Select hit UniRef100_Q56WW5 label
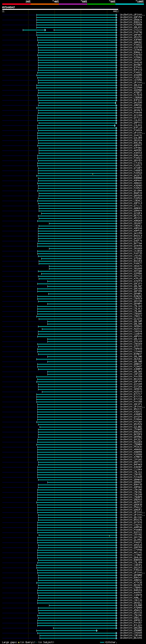Image resolution: width=146 pixels, height=644 pixels. 131,630
